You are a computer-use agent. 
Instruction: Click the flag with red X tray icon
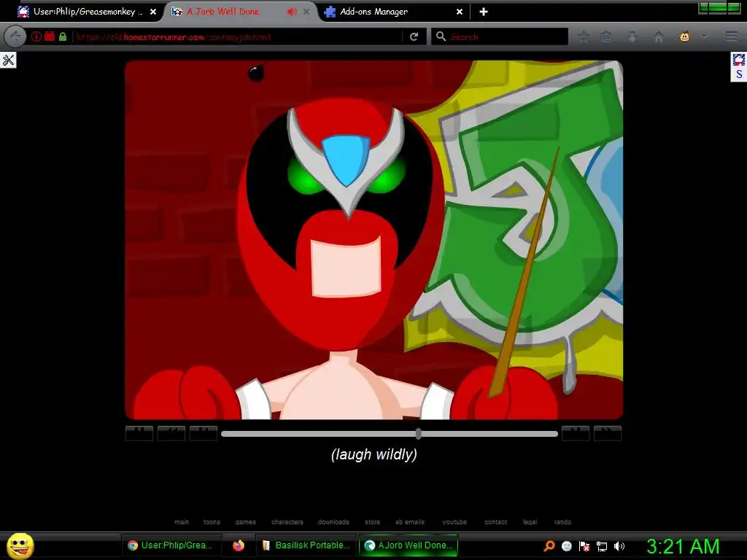[x=584, y=545]
